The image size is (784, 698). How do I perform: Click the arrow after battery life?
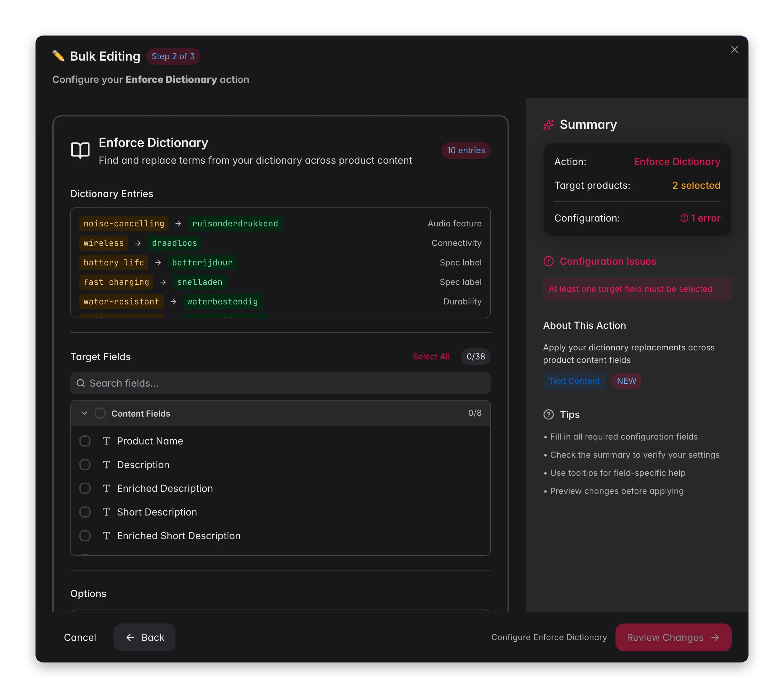(158, 263)
